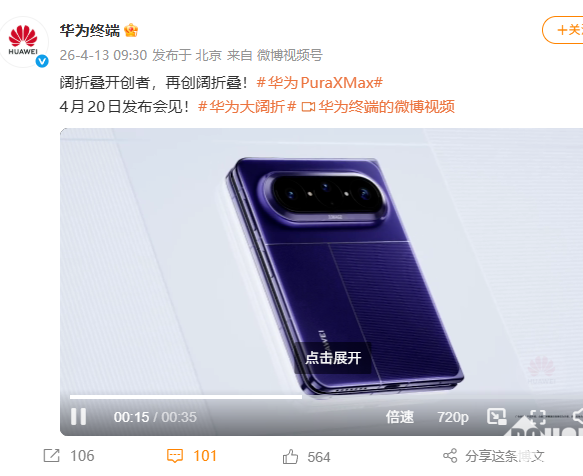This screenshot has height=476, width=583.
Task: Open the Huawei logo profile avatar
Action: pos(23,42)
